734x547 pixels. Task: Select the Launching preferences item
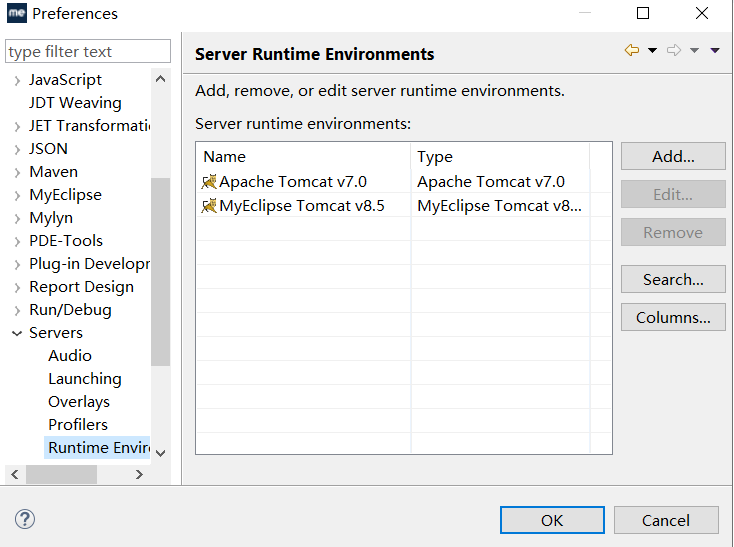click(x=85, y=379)
